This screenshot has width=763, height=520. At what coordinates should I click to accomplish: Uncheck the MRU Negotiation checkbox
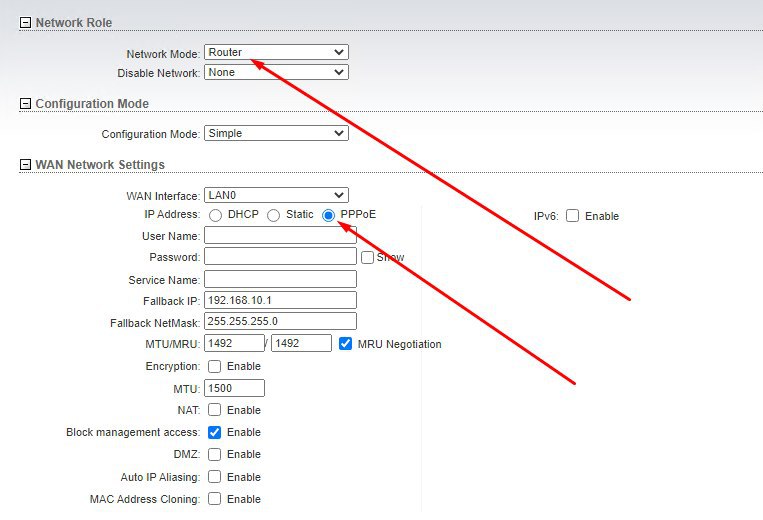345,343
